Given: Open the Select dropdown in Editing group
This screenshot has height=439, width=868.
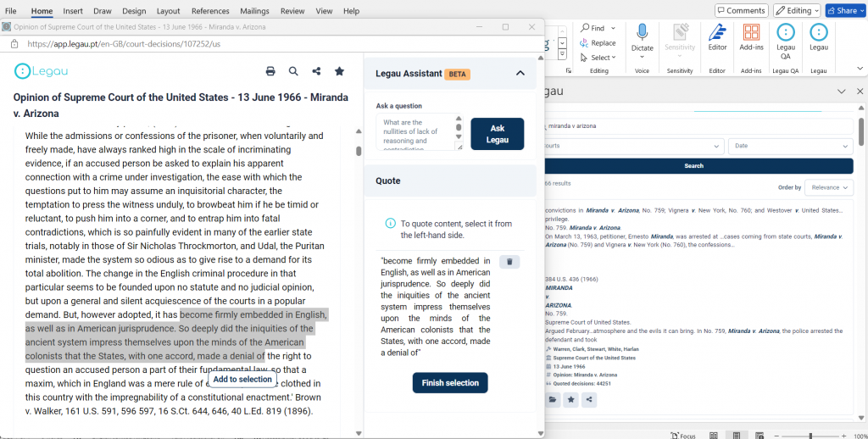Looking at the screenshot, I should coord(598,58).
